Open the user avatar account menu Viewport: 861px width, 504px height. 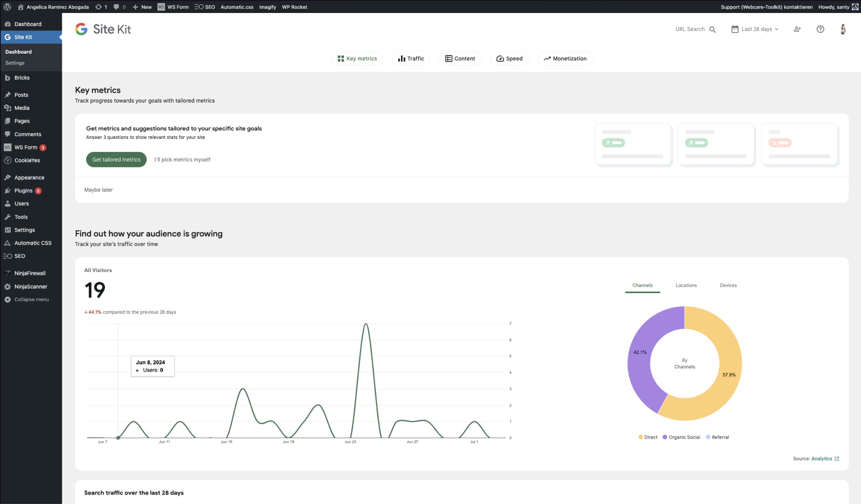(843, 29)
